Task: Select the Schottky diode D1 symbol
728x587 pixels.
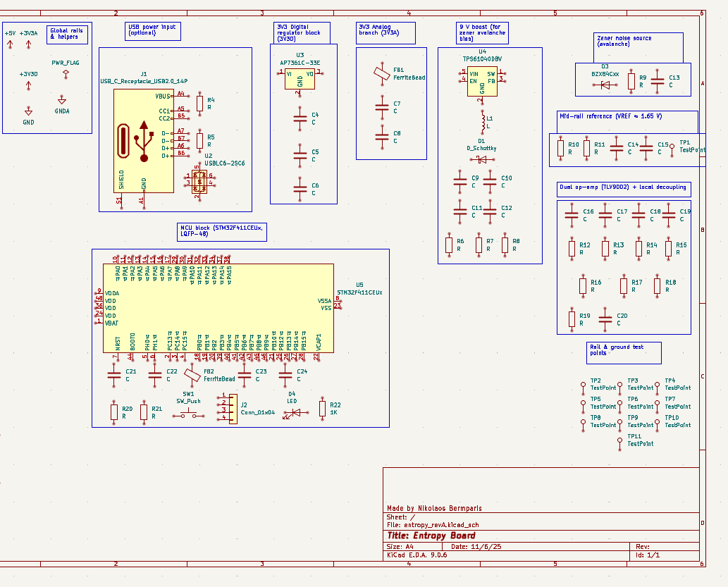Action: click(x=481, y=161)
